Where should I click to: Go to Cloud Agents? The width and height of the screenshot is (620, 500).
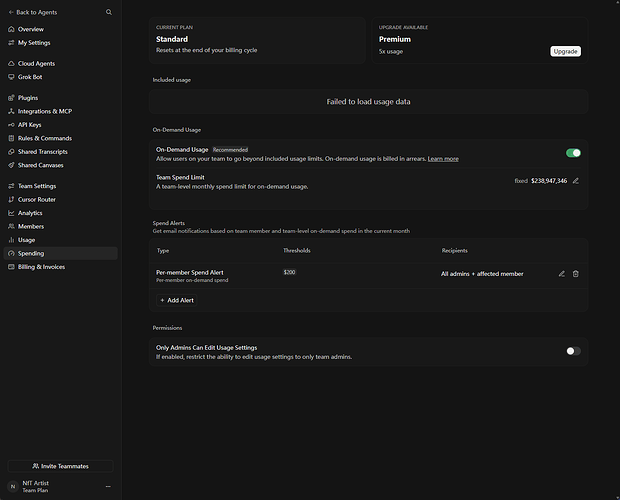pyautogui.click(x=60, y=64)
